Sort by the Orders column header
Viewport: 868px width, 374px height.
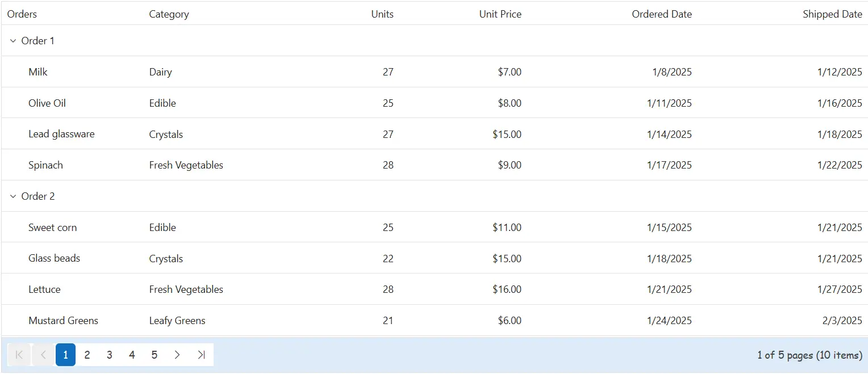[x=22, y=14]
